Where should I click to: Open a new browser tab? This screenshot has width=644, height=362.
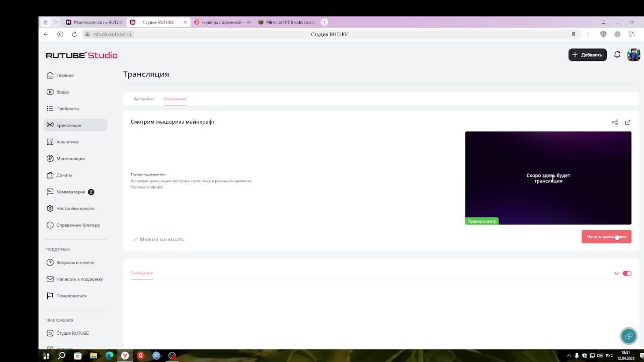(325, 22)
